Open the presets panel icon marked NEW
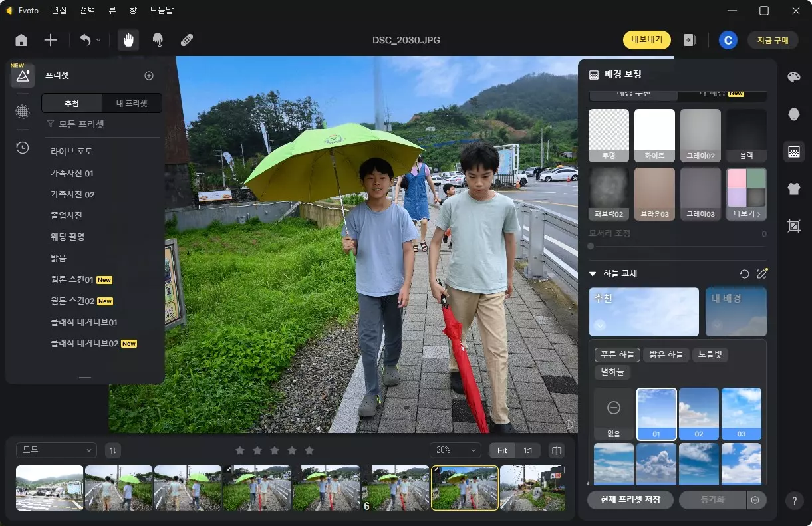 (x=23, y=76)
